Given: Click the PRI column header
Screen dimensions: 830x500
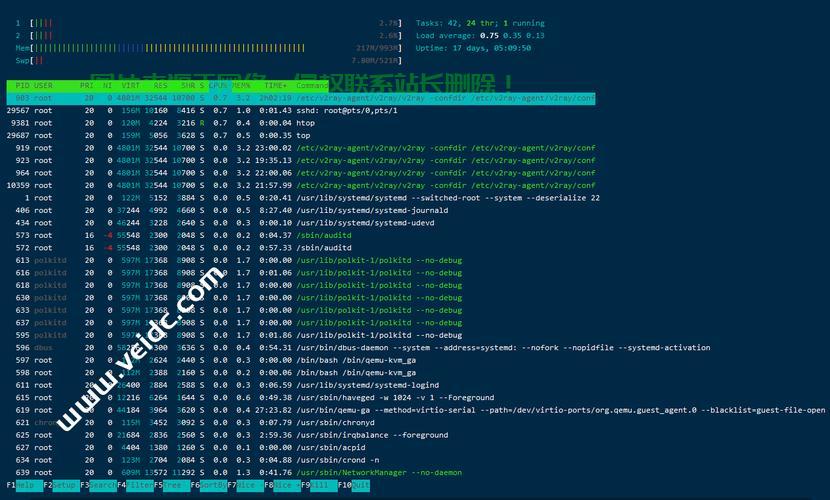Looking at the screenshot, I should coord(87,86).
